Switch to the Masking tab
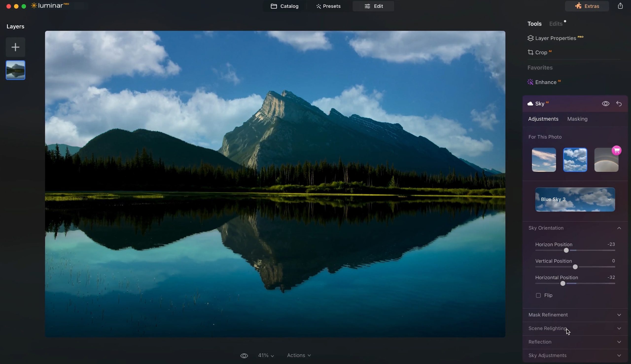 577,119
